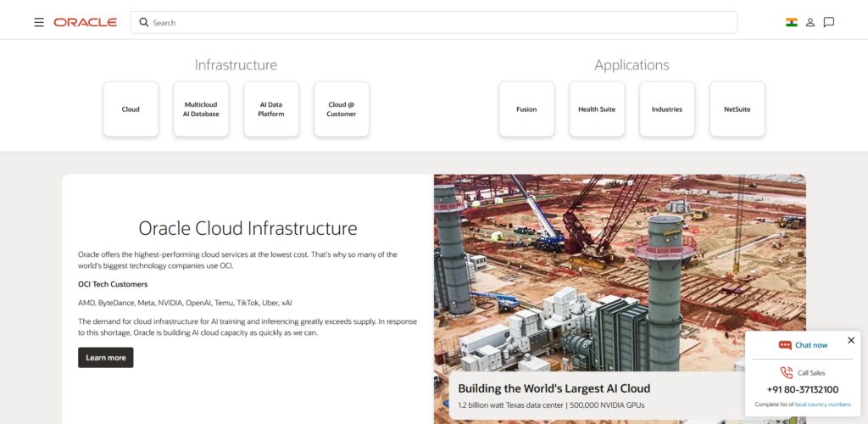The image size is (868, 424).
Task: Open the contact chat bubble icon
Action: click(829, 22)
